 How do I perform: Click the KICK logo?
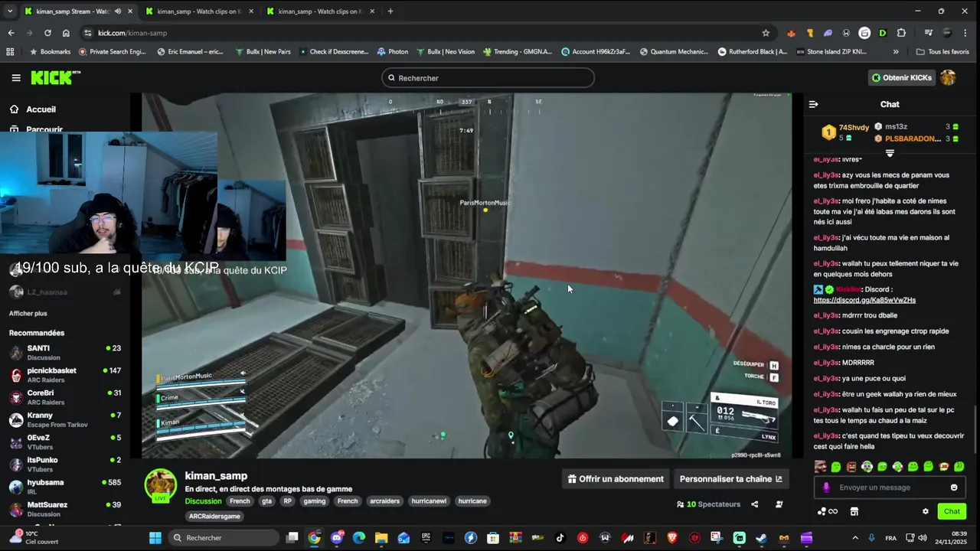(55, 77)
